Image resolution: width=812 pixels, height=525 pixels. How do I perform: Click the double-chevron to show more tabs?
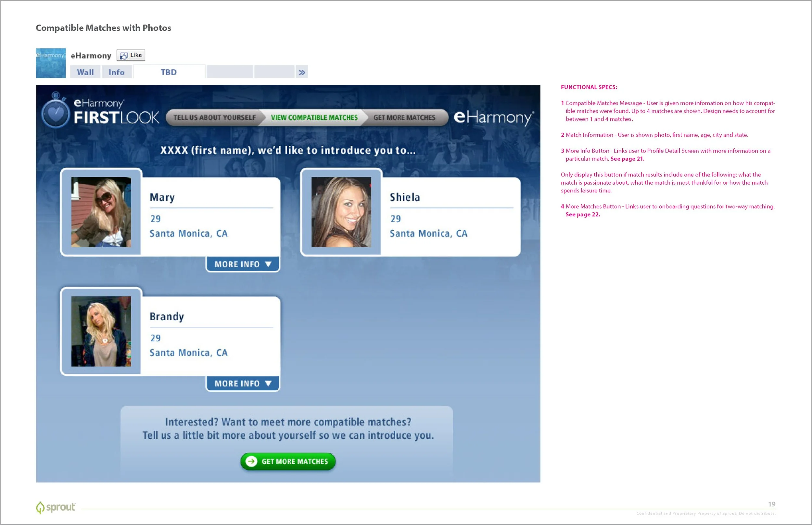tap(302, 72)
